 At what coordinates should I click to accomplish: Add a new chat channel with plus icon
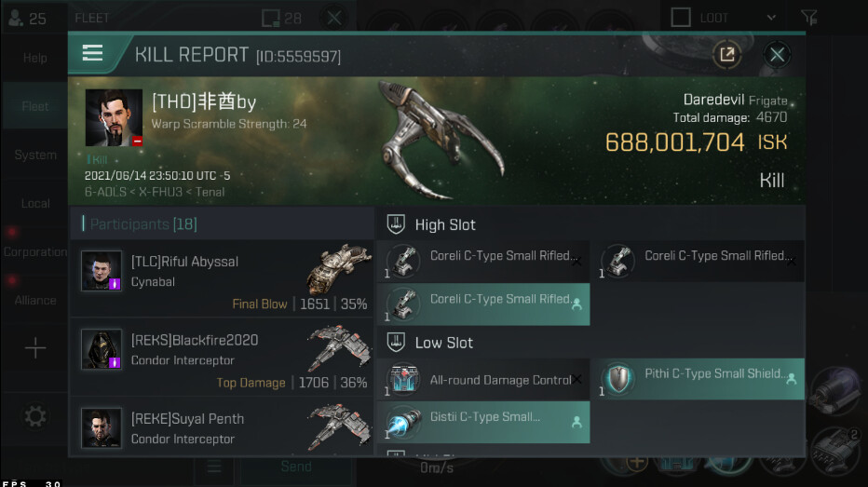35,348
